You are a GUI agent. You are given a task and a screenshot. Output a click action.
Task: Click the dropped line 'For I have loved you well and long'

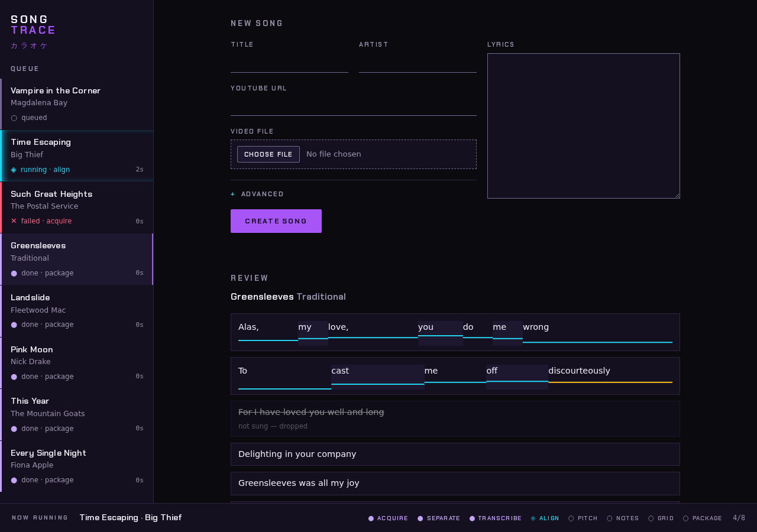point(455,419)
